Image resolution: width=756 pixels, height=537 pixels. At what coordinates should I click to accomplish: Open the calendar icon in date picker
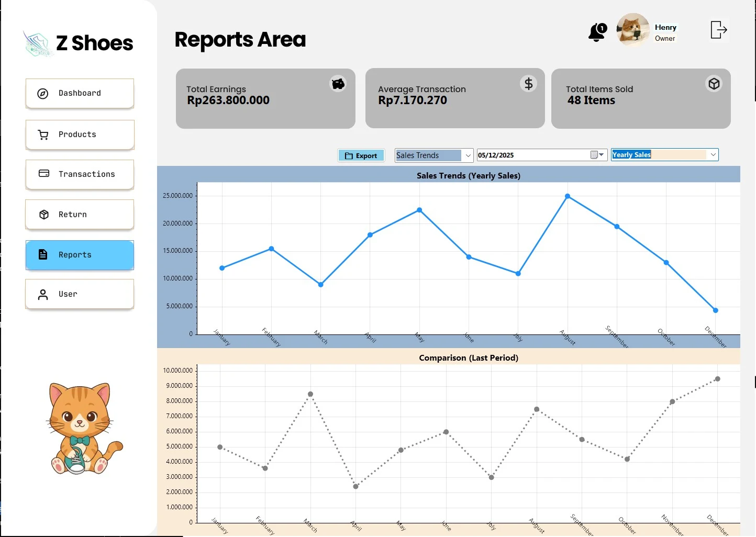(x=594, y=155)
